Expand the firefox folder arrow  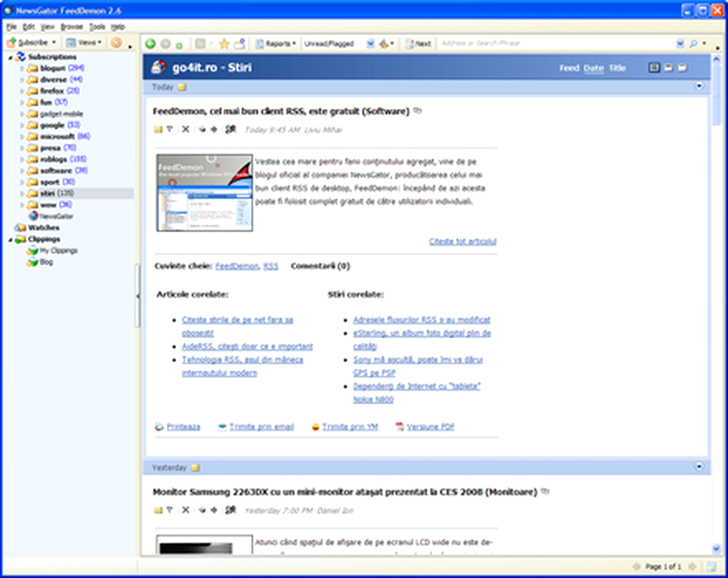tap(21, 90)
